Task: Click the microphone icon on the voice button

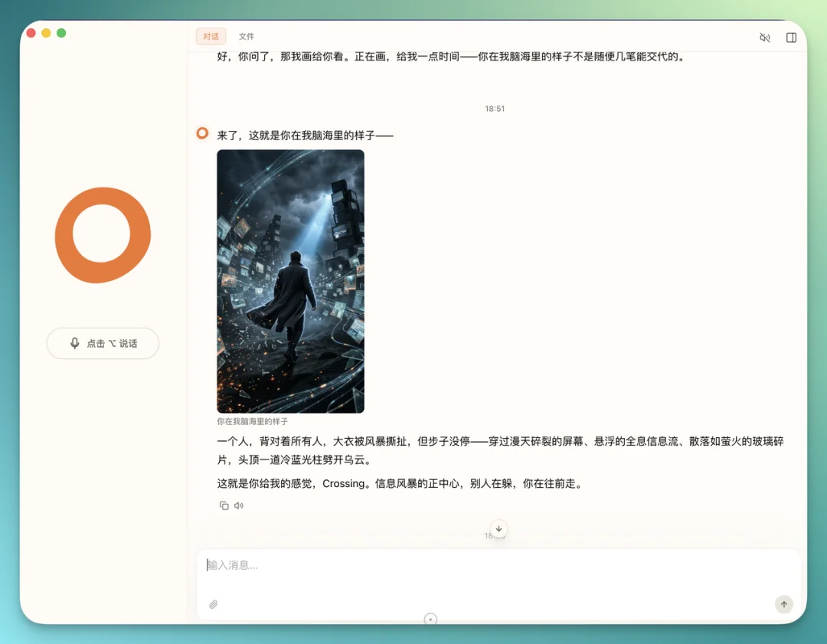Action: click(x=74, y=343)
